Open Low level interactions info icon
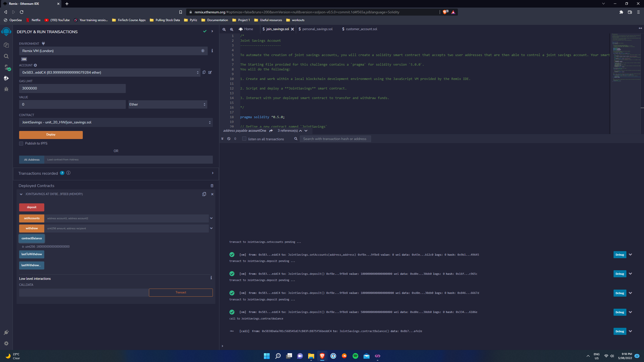644x362 pixels. [x=211, y=278]
